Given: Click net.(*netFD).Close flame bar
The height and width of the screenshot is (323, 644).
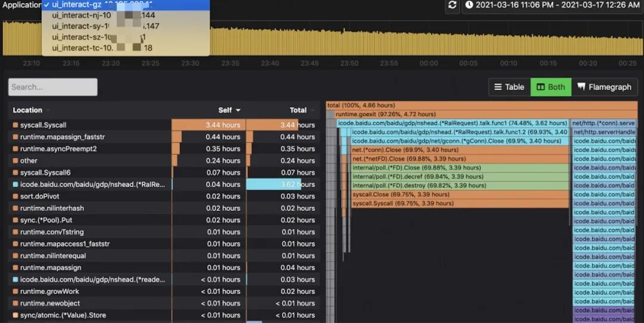Looking at the screenshot, I should click(x=460, y=159).
